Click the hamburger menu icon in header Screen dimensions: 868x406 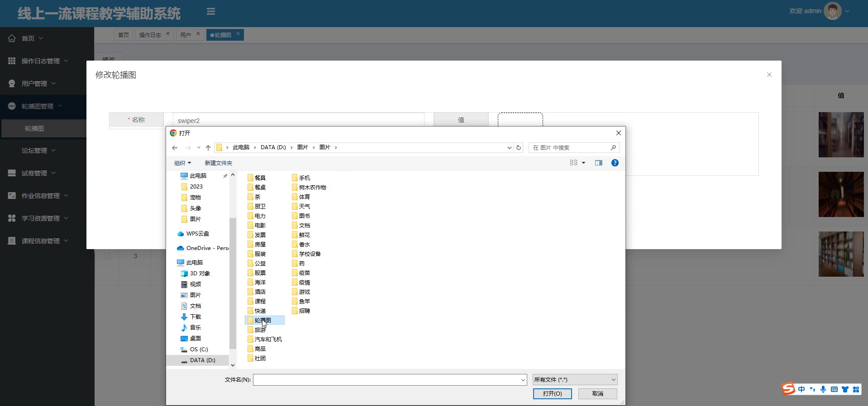coord(211,12)
